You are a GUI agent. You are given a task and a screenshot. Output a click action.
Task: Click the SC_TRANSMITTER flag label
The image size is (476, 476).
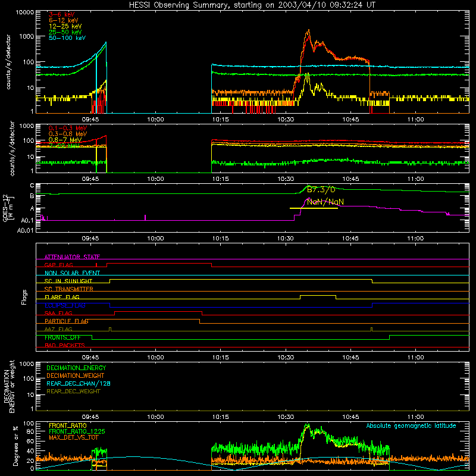coord(68,289)
